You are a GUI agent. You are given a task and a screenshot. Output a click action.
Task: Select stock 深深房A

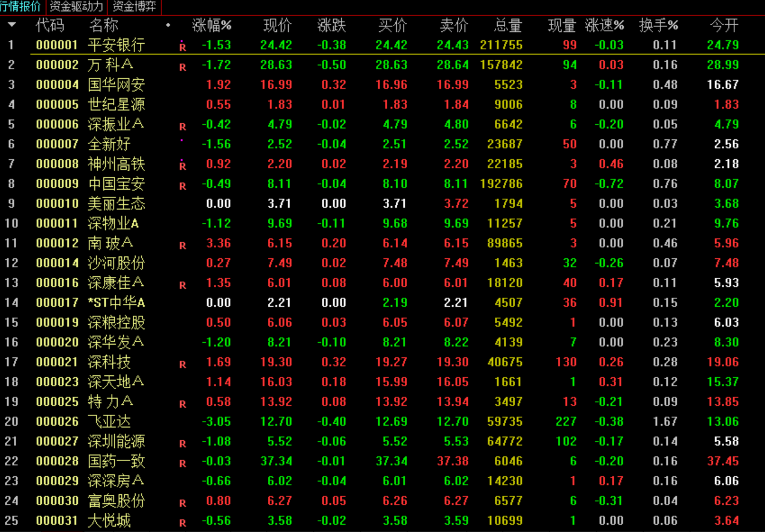[116, 481]
